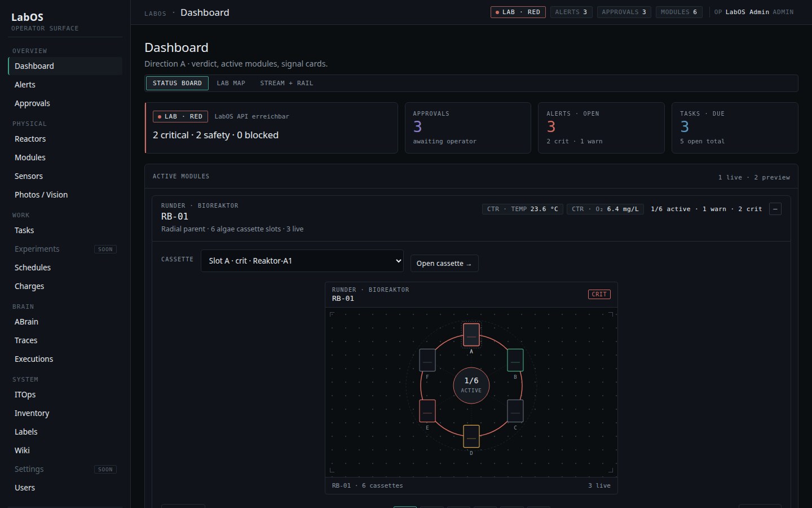
Task: Open Inventory in the sidebar
Action: pos(65,413)
